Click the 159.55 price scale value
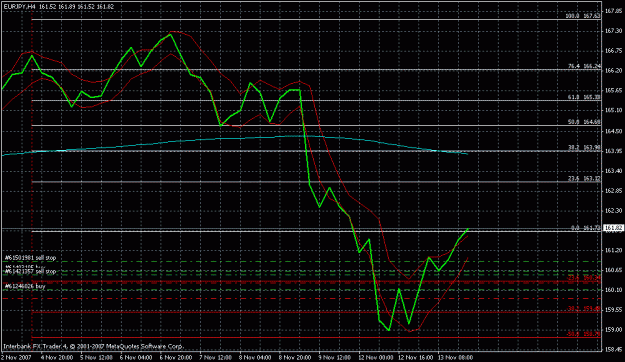The width and height of the screenshot is (625, 362). [613, 309]
